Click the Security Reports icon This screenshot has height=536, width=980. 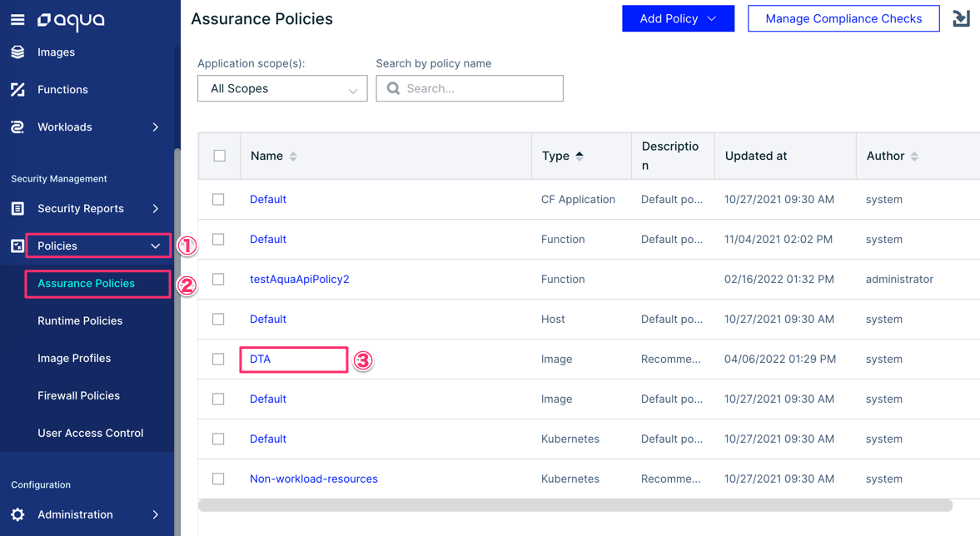point(17,209)
